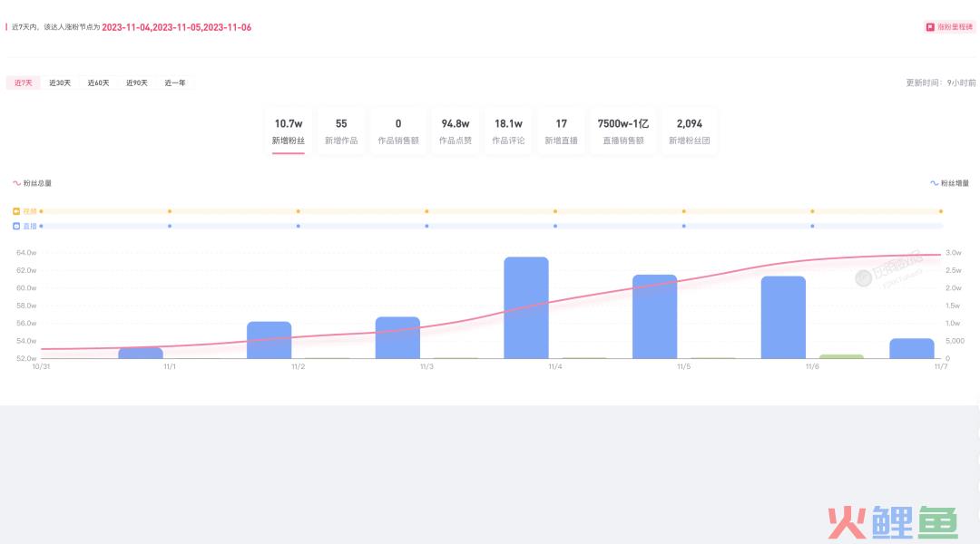Screen dimensions: 980x544
Task: Click the small blue bar before 11/1
Action: pos(141,353)
